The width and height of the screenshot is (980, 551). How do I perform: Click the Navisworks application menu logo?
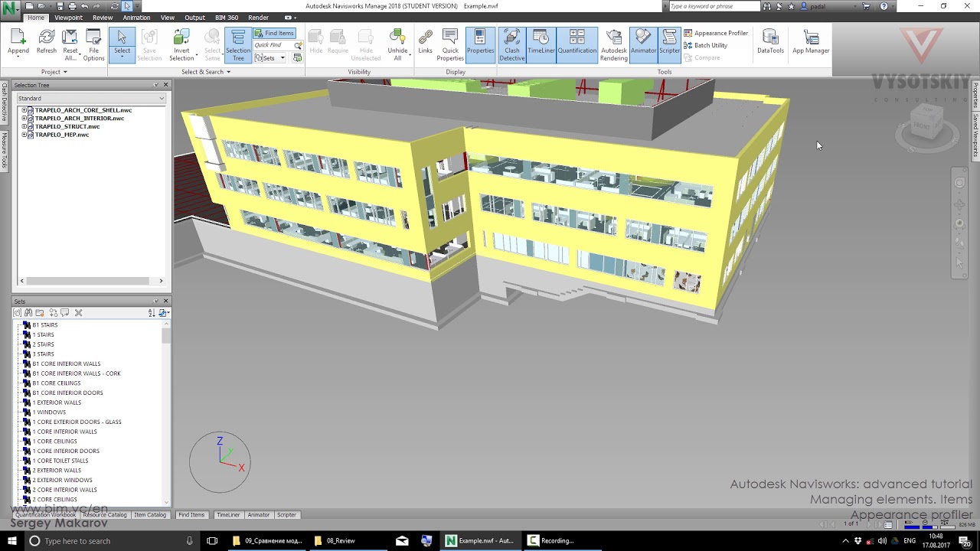tap(9, 8)
